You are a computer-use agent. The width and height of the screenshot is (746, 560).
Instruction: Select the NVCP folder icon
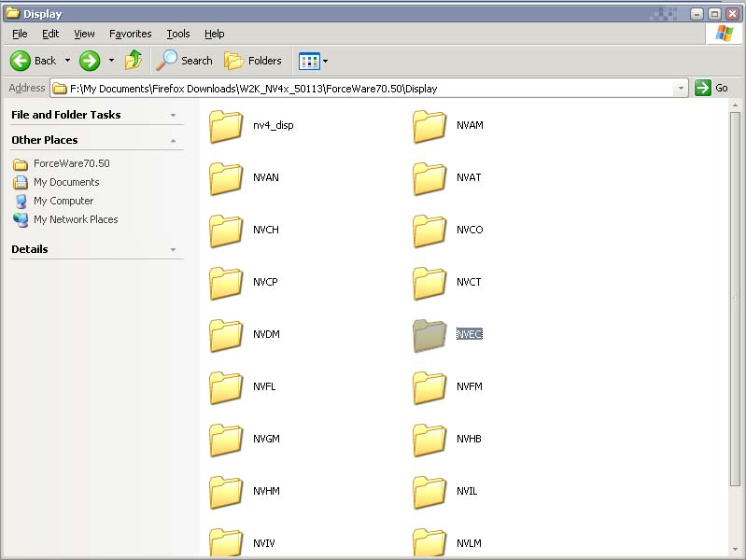coord(226,283)
